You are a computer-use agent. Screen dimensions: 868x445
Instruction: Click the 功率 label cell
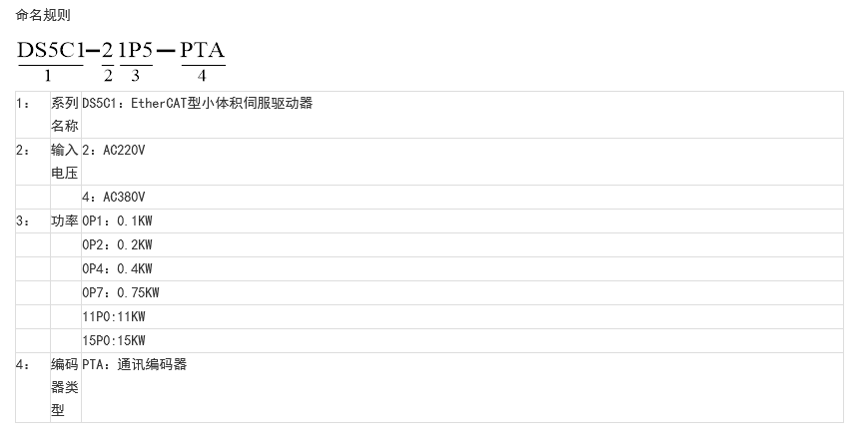coord(65,222)
